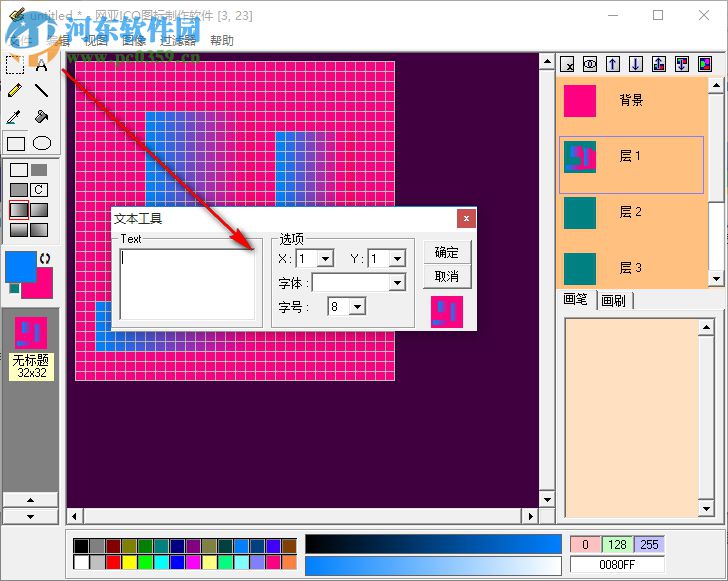The width and height of the screenshot is (728, 581).
Task: Click the icon list up arrow button
Action: pyautogui.click(x=31, y=500)
